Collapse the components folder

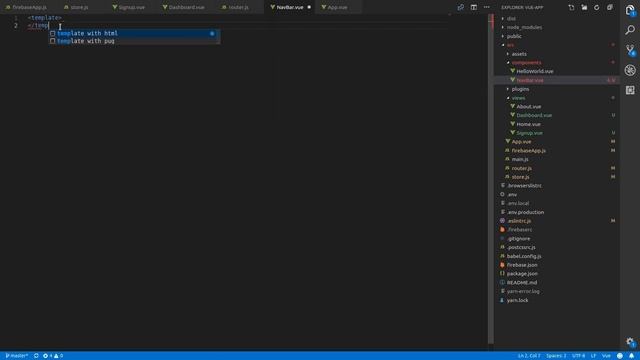point(527,62)
